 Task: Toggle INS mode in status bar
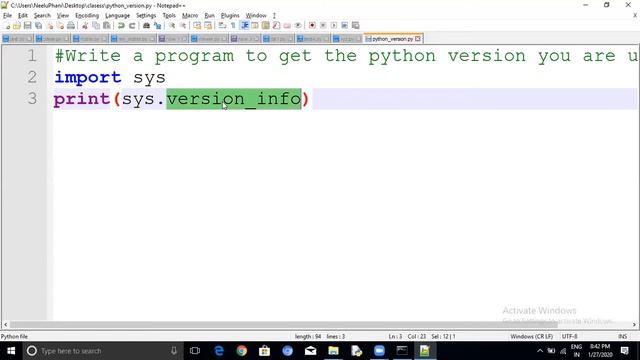[622, 336]
